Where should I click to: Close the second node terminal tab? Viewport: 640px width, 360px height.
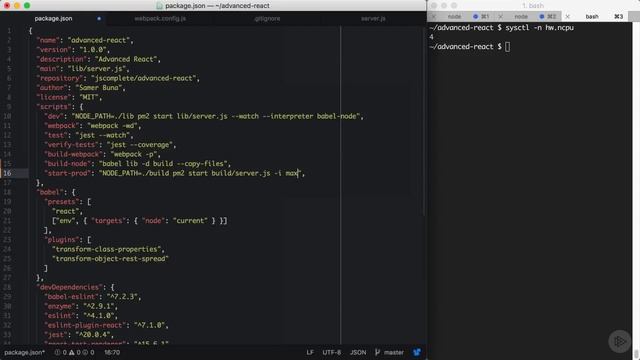pyautogui.click(x=500, y=16)
